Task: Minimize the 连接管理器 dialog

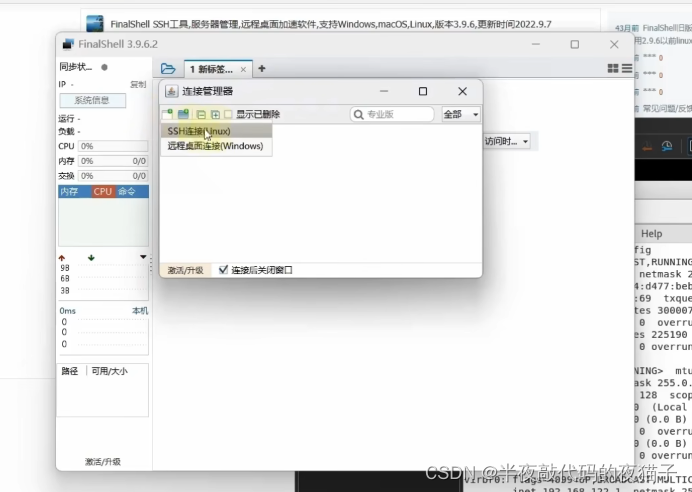Action: 384,91
